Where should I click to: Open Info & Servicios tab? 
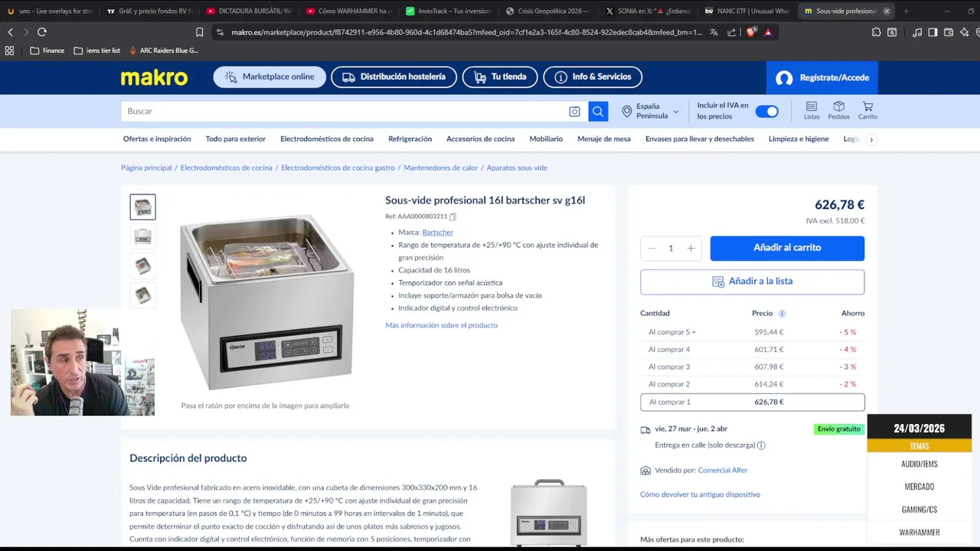(593, 77)
